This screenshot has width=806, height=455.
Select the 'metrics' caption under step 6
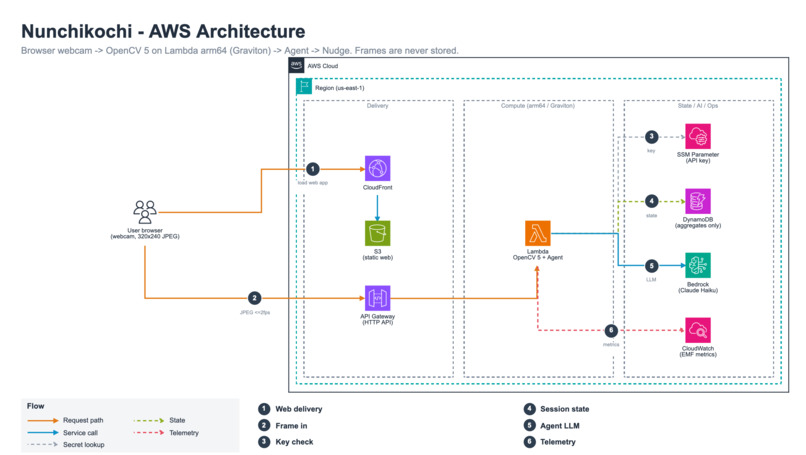click(x=611, y=344)
